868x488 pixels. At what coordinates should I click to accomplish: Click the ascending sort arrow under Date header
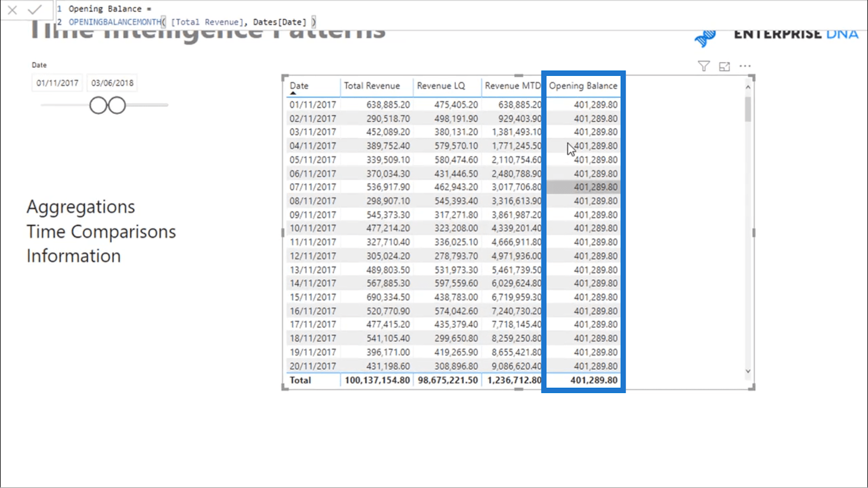coord(293,93)
